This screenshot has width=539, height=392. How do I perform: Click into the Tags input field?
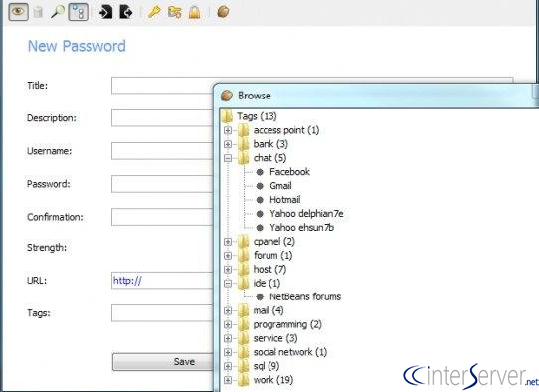162,313
